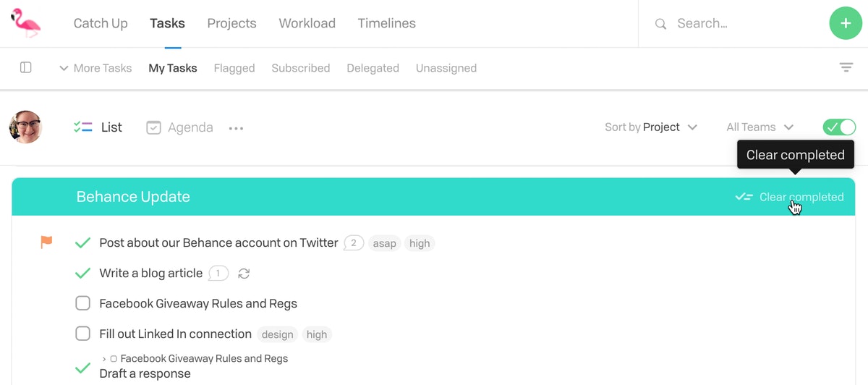Image resolution: width=868 pixels, height=385 pixels.
Task: Open Fill out Linked In connection task
Action: click(175, 334)
